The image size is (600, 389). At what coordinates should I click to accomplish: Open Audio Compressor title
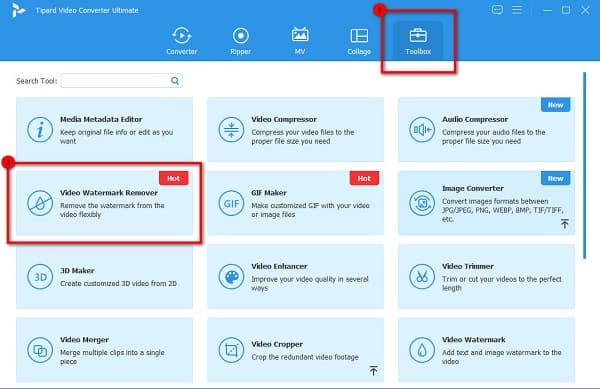(475, 119)
